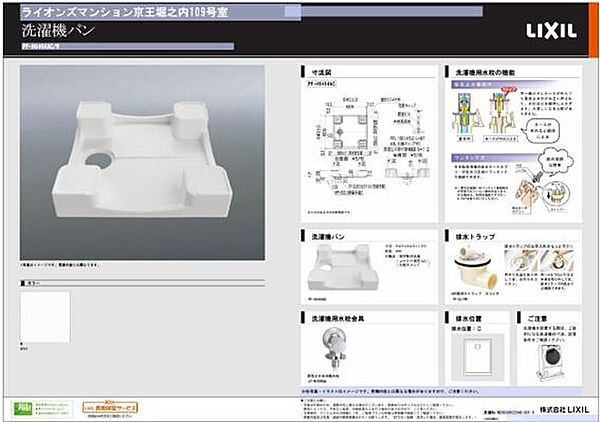Click the ホース speech bubble
600x422 pixels.
[542, 130]
